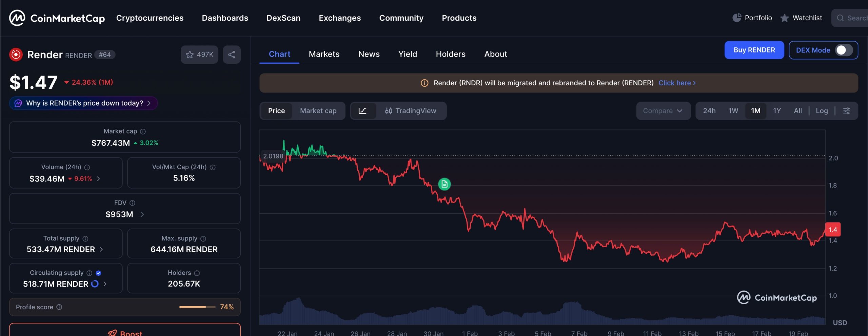
Task: Switch chart to Market cap view
Action: click(x=318, y=111)
